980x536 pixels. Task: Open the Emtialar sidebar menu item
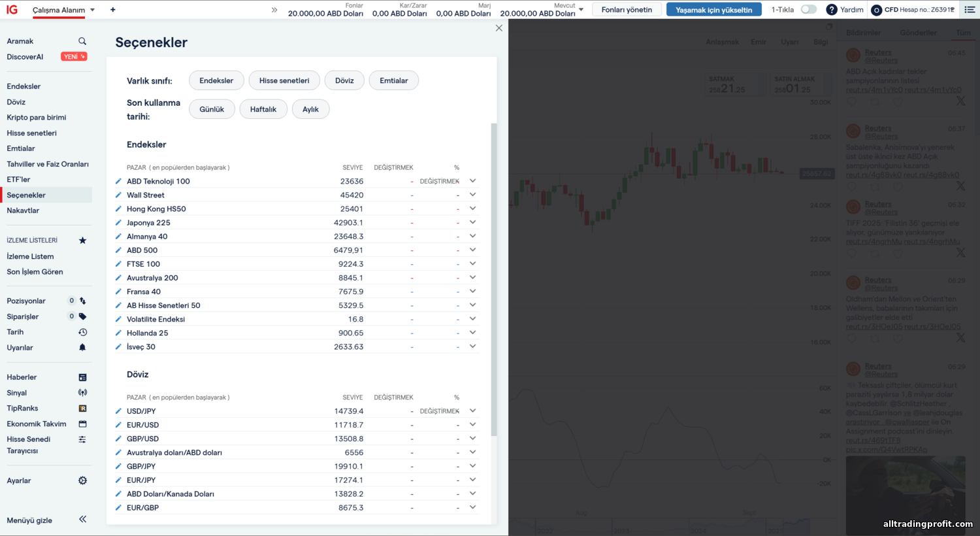21,148
